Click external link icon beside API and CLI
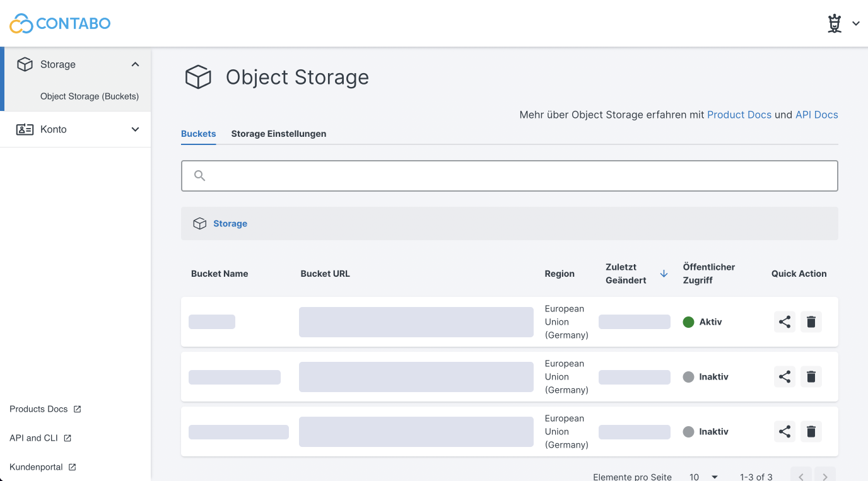Viewport: 868px width, 481px height. tap(67, 438)
